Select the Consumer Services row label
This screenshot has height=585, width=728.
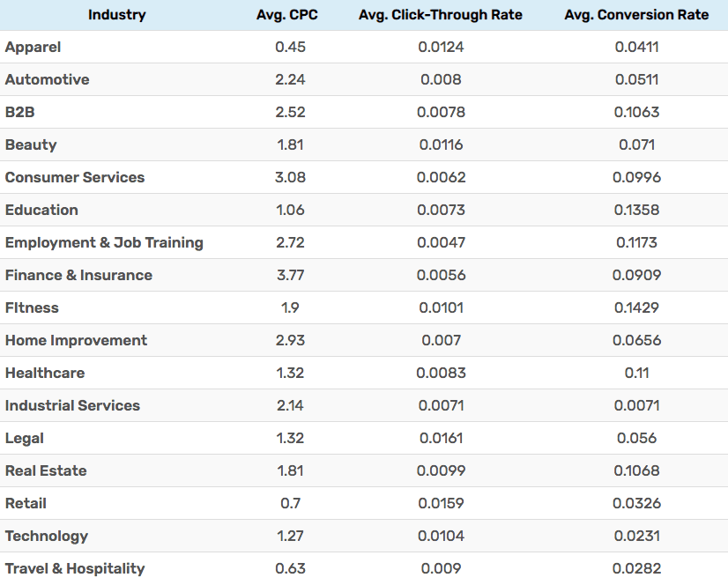75,177
